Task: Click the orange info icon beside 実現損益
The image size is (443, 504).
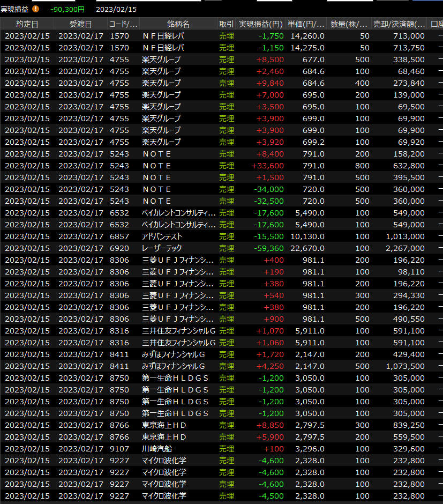Action: point(36,9)
